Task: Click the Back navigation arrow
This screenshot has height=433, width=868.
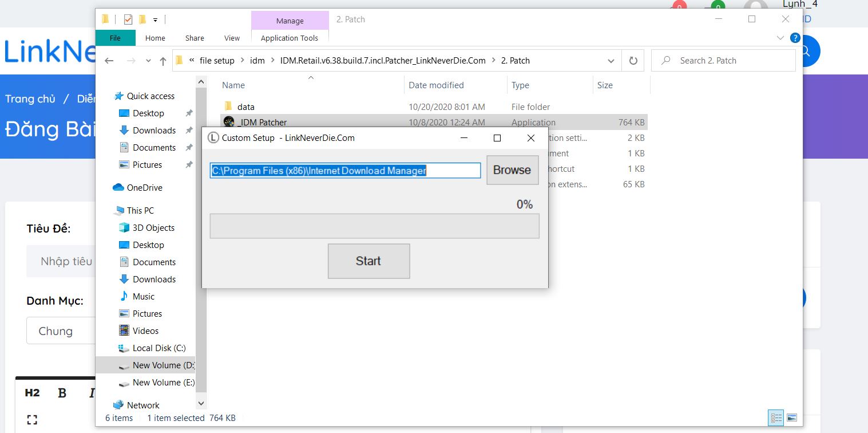Action: coord(109,61)
